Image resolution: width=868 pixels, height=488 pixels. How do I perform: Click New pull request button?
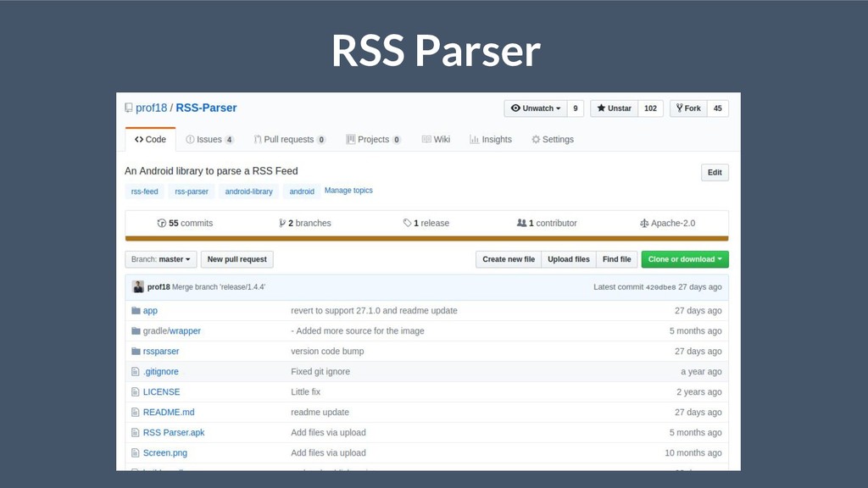(x=237, y=259)
